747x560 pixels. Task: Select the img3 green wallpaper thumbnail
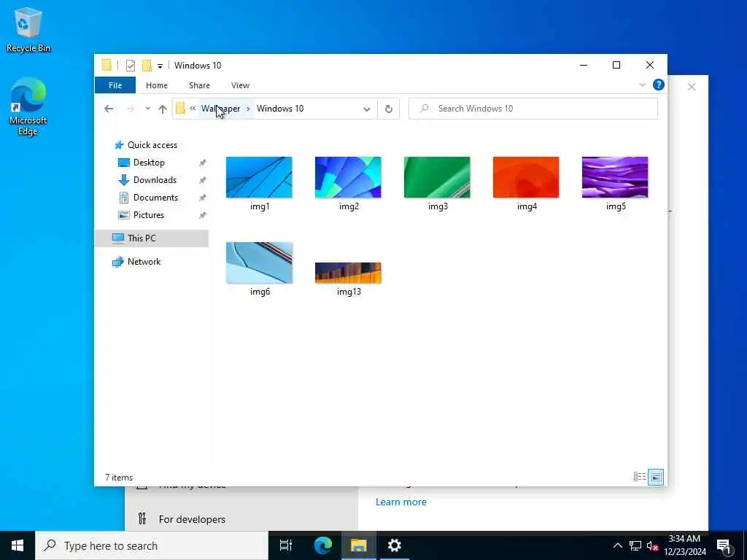(437, 177)
